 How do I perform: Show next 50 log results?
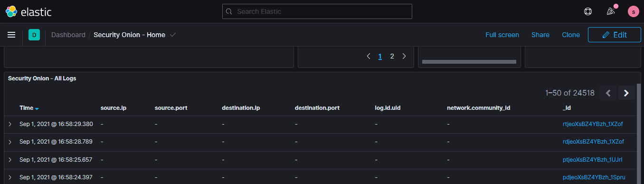626,93
